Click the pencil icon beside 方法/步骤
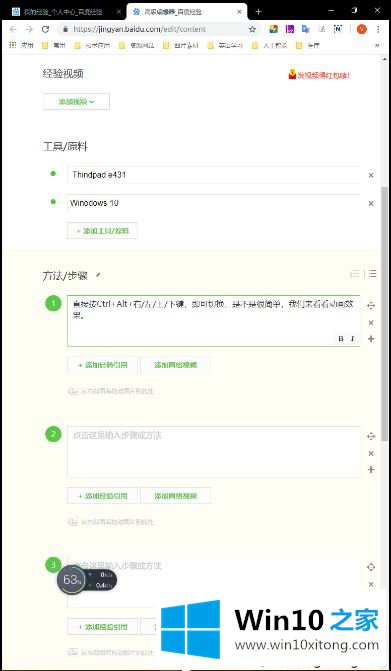391x671 pixels. point(98,275)
